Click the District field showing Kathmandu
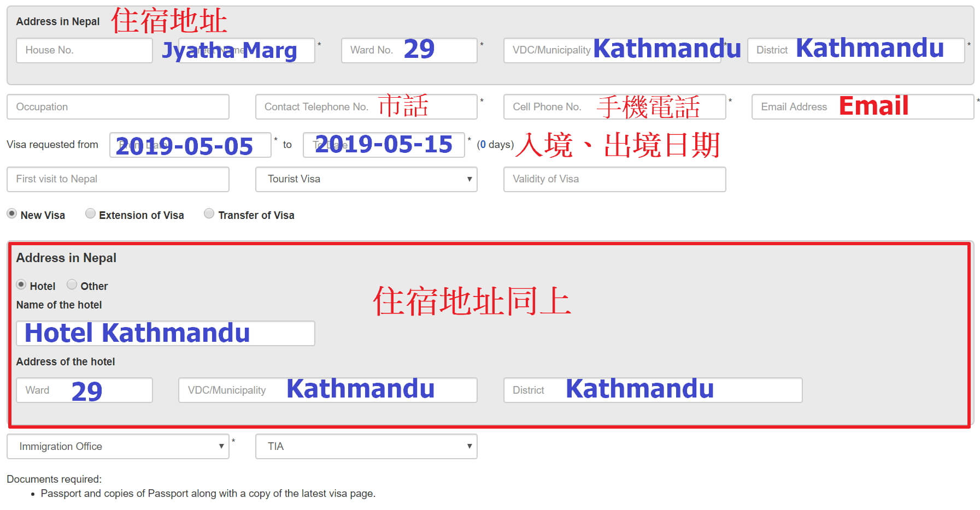Screen dimensions: 980x510 tap(653, 390)
